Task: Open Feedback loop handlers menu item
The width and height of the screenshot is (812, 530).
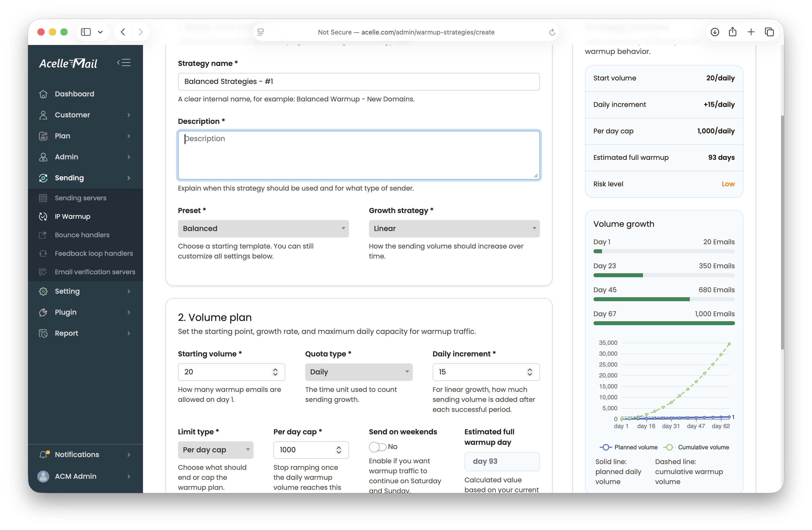Action: [86, 253]
